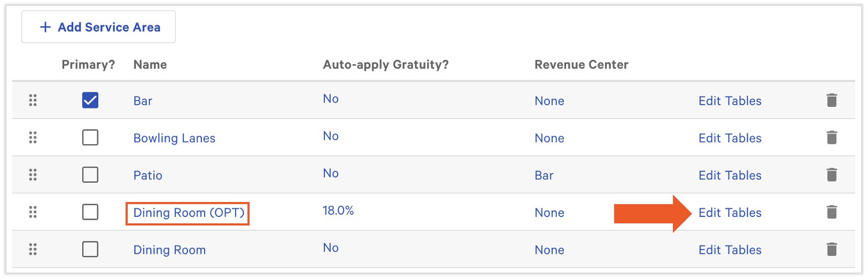Image resolution: width=868 pixels, height=280 pixels.
Task: Open Edit Tables for Dining Room (OPT)
Action: coord(730,213)
